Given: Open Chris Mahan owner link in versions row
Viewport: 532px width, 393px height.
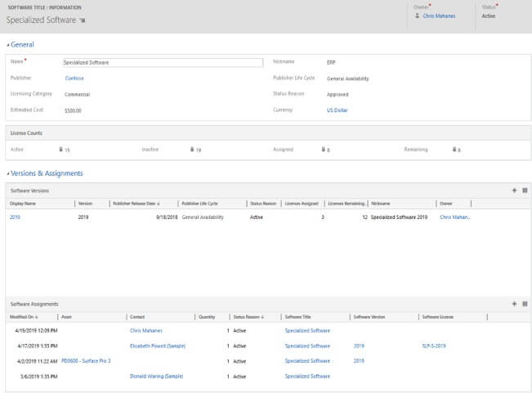Looking at the screenshot, I should 455,217.
